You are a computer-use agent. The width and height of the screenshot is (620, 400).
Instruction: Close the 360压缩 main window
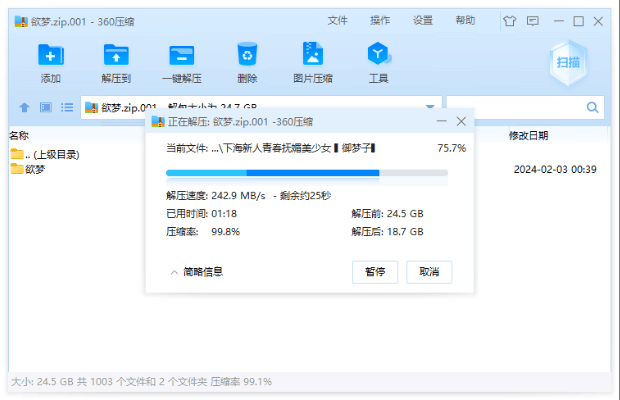coord(598,21)
